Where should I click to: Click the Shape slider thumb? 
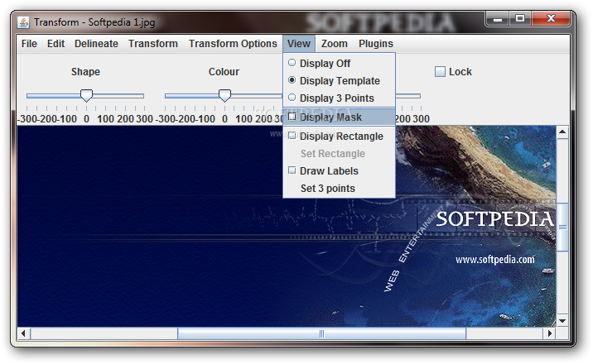click(87, 95)
